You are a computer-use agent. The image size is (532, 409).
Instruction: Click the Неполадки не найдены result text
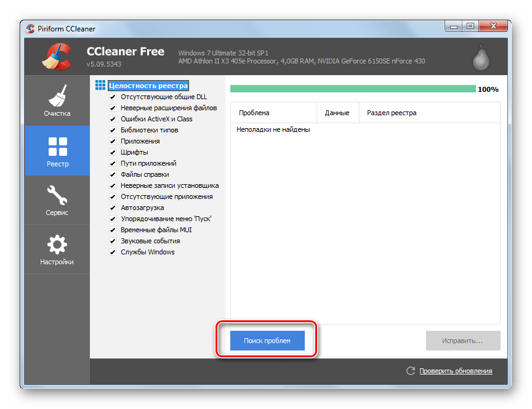273,129
